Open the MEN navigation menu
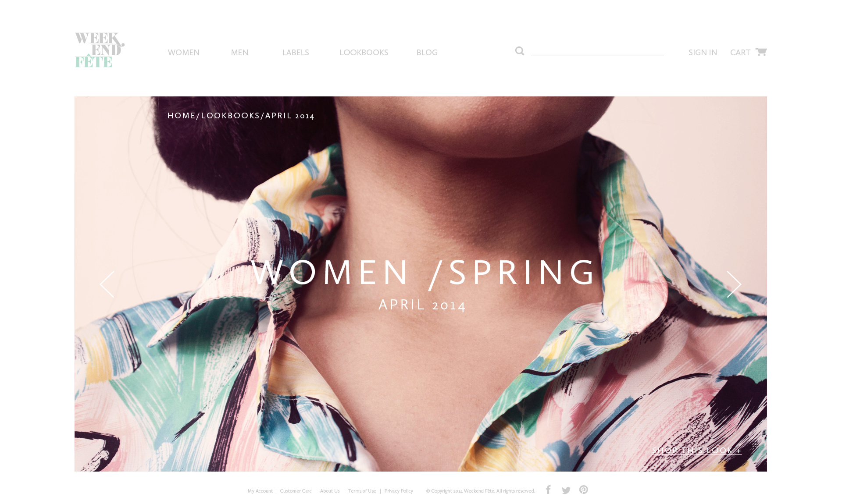This screenshot has width=842, height=504. point(239,53)
